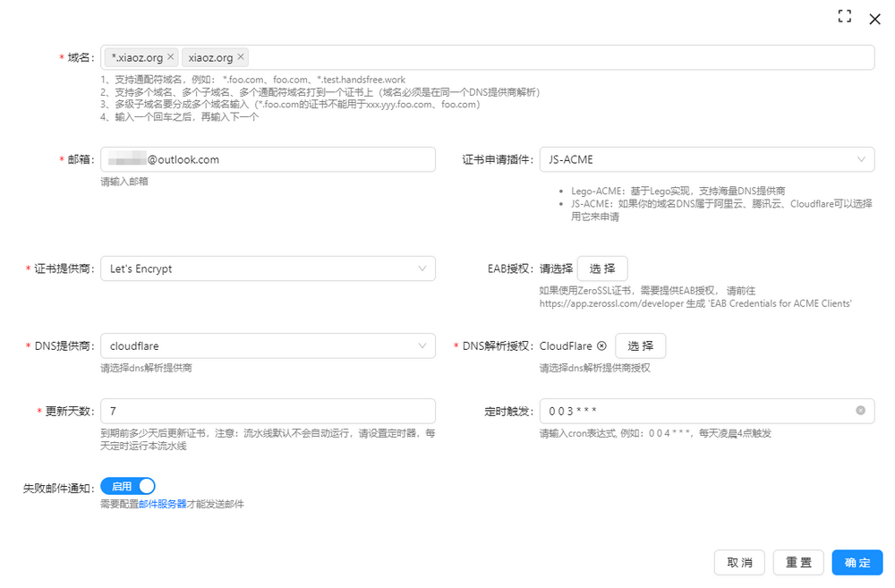Viewport: 895px width, 588px height.
Task: Click the 请选择dns解析提供商授权 hint
Action: (595, 368)
